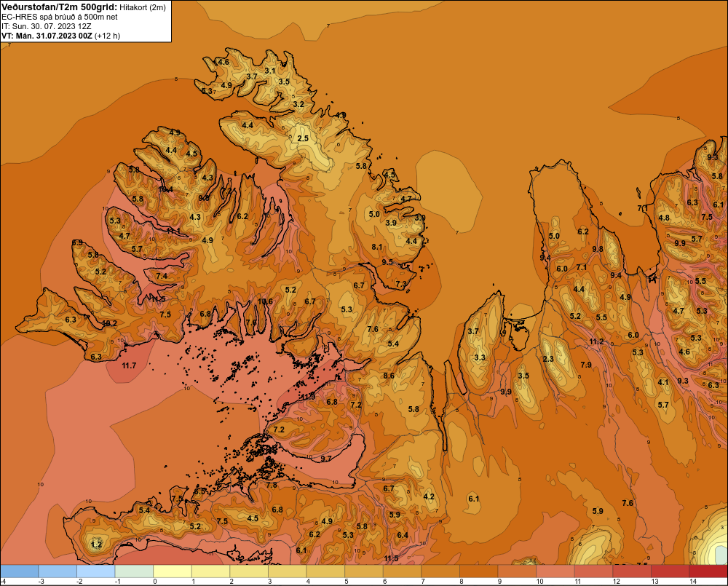The image size is (728, 586).
Task: Click the legend tick label "-1"
Action: pyautogui.click(x=118, y=582)
